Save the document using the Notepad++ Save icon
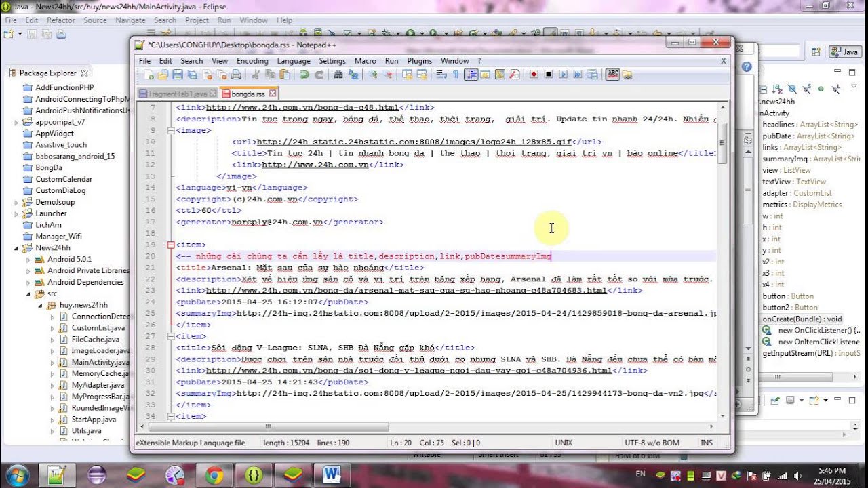868x488 pixels. (178, 75)
